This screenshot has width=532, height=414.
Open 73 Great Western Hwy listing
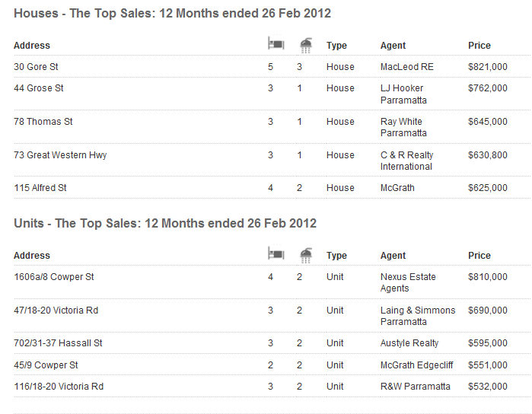pyautogui.click(x=60, y=155)
